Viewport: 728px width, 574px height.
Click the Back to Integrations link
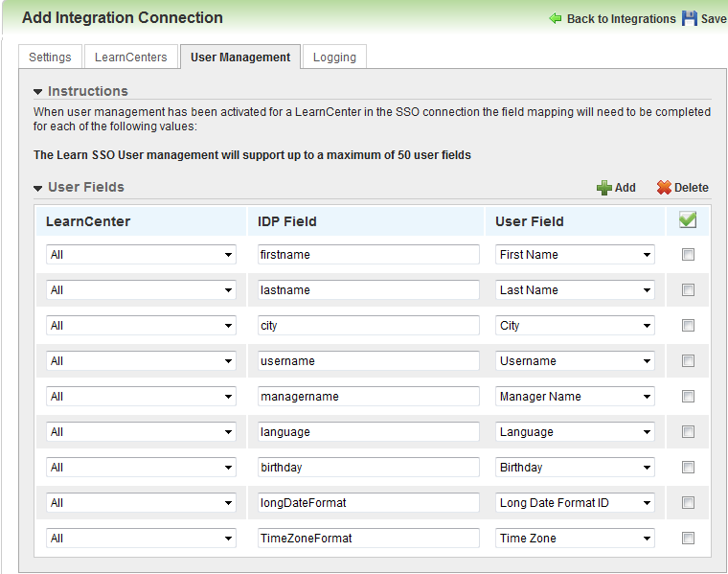click(x=621, y=19)
